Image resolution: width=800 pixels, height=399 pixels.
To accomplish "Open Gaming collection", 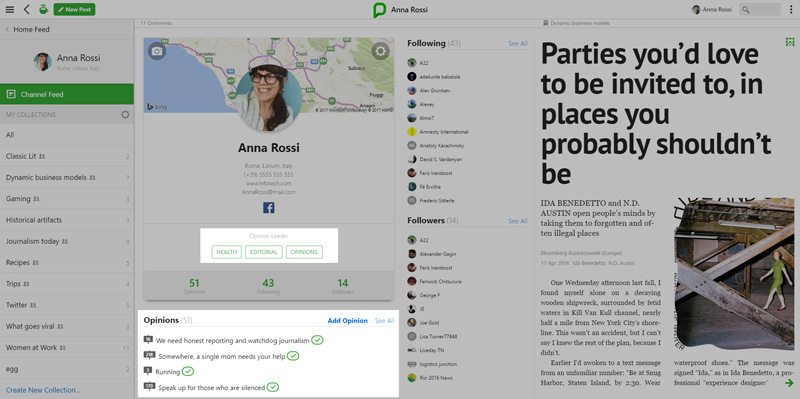I will (67, 198).
